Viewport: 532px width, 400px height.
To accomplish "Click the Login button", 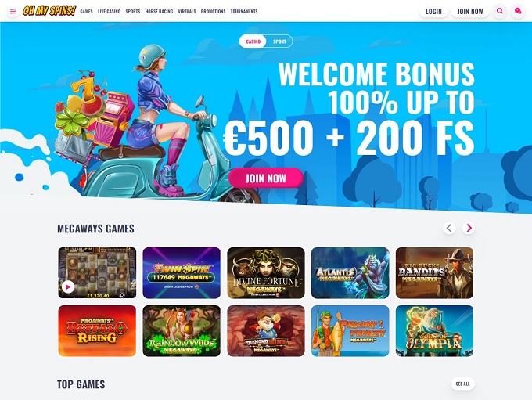I will click(433, 11).
